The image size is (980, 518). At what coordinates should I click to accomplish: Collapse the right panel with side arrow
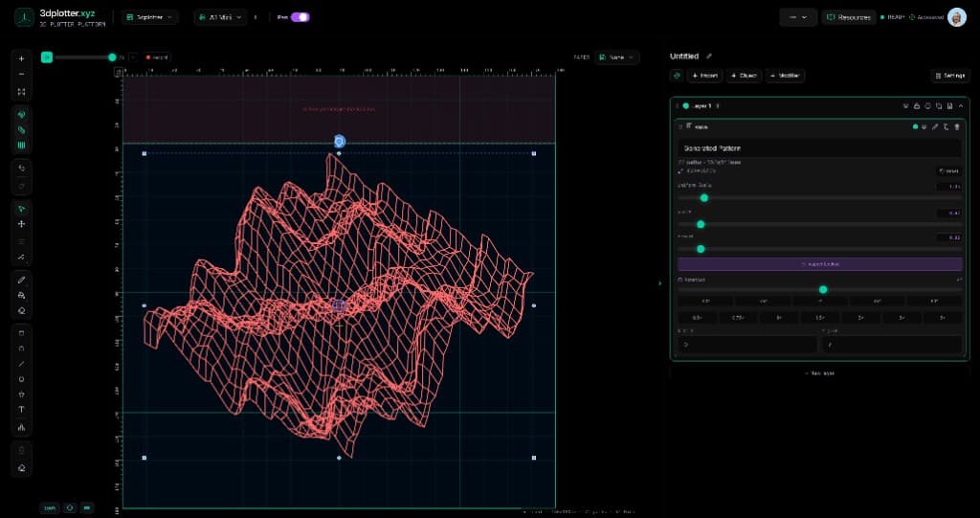pos(660,283)
